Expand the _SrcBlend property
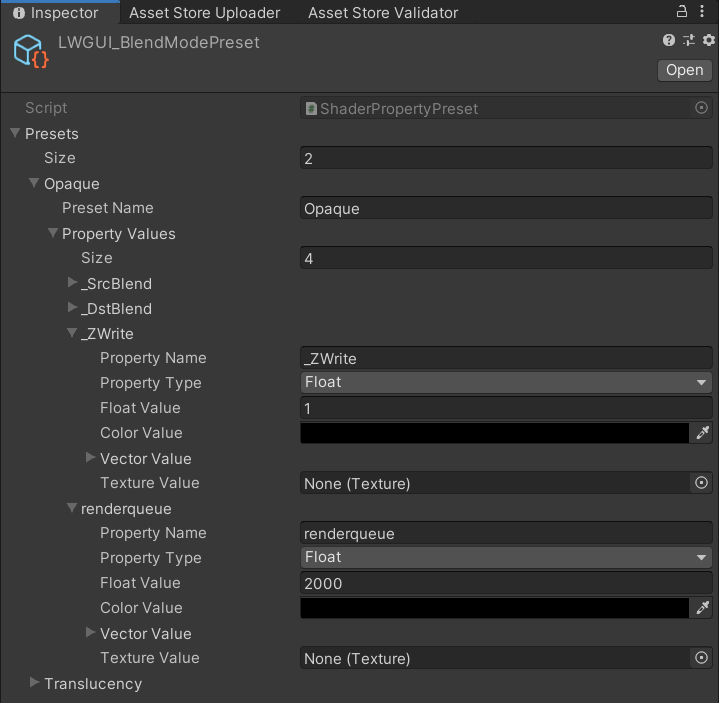This screenshot has width=719, height=703. [x=72, y=283]
